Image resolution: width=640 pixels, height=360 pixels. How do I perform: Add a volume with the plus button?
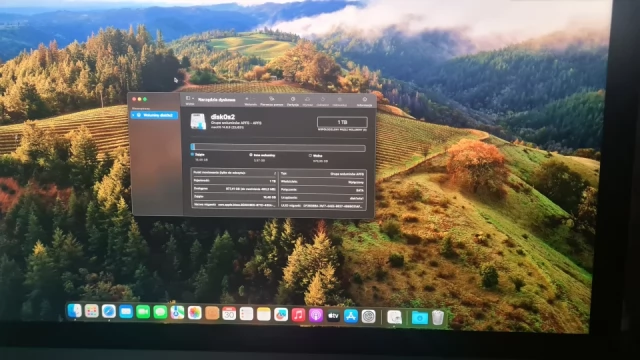247,99
